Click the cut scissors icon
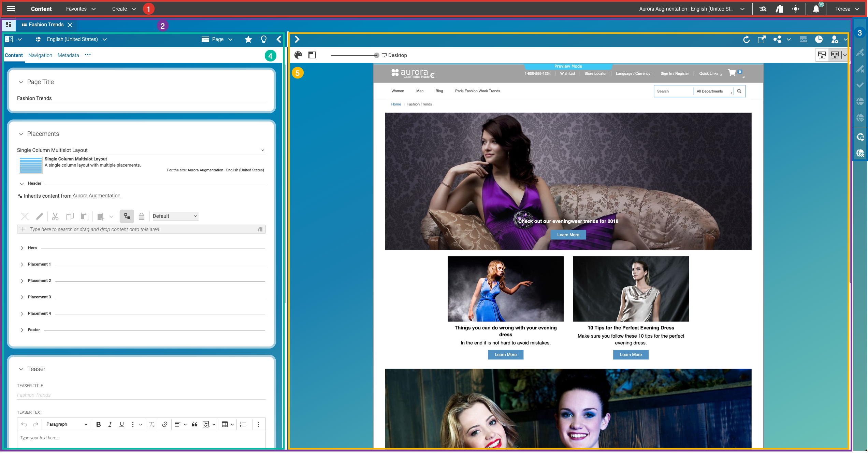Image resolution: width=868 pixels, height=453 pixels. (55, 216)
